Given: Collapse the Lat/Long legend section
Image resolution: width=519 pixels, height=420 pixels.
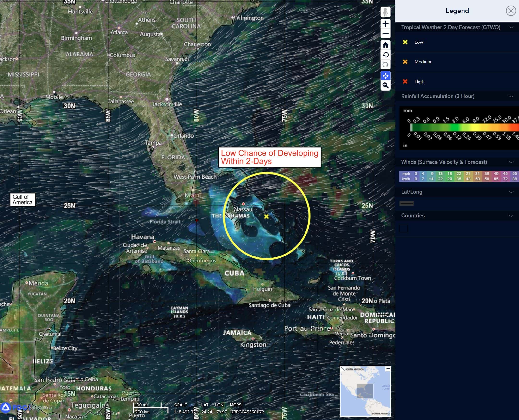Looking at the screenshot, I should (x=511, y=192).
